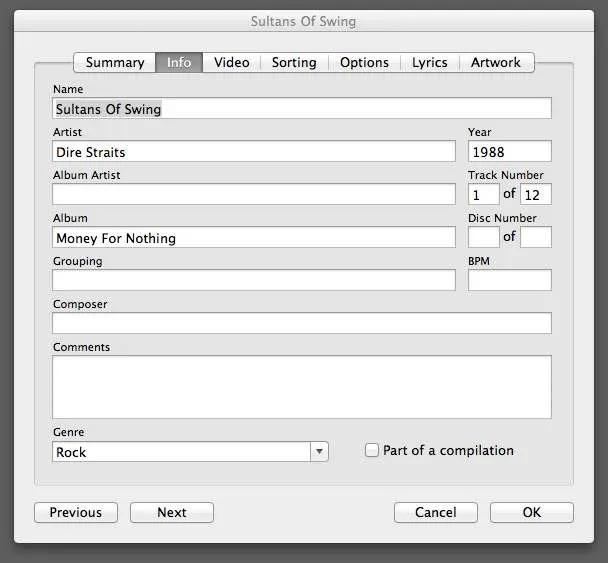This screenshot has height=563, width=608.
Task: Click inside the Comments text area
Action: pyautogui.click(x=301, y=386)
